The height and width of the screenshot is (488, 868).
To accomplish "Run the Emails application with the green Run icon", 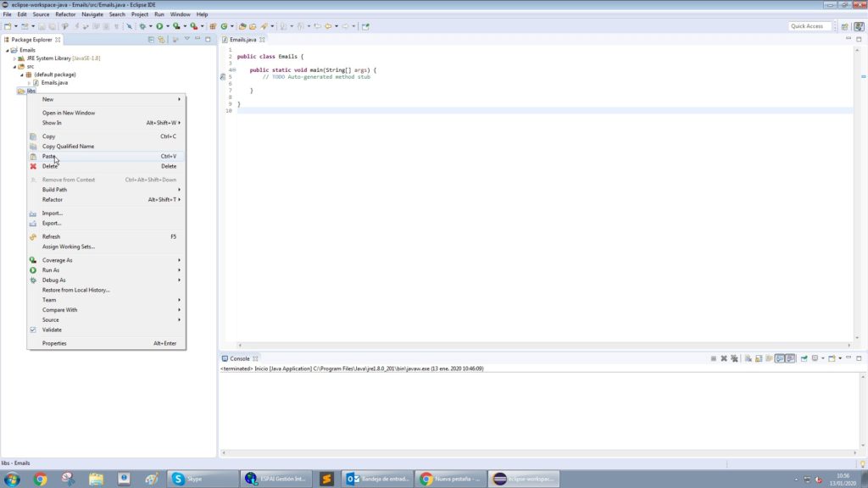I will (159, 25).
